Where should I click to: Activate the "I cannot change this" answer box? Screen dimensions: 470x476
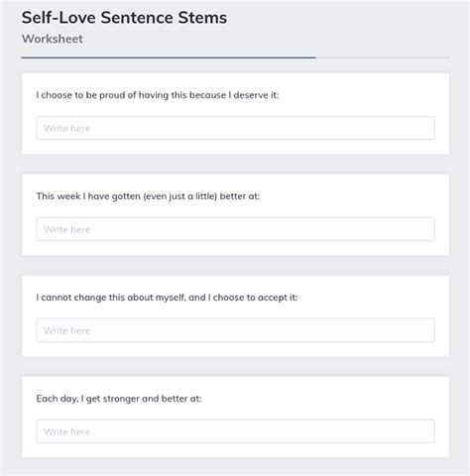coord(235,330)
